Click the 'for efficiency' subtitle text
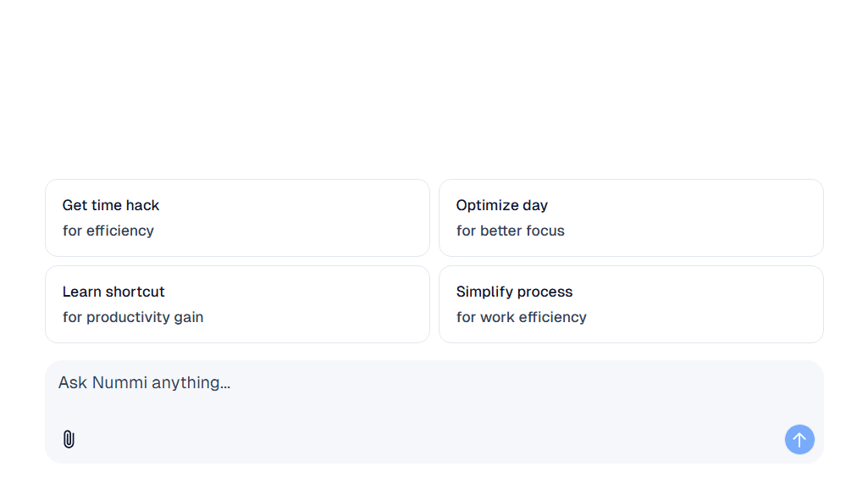Screen dimensions: 868x484 coord(108,231)
